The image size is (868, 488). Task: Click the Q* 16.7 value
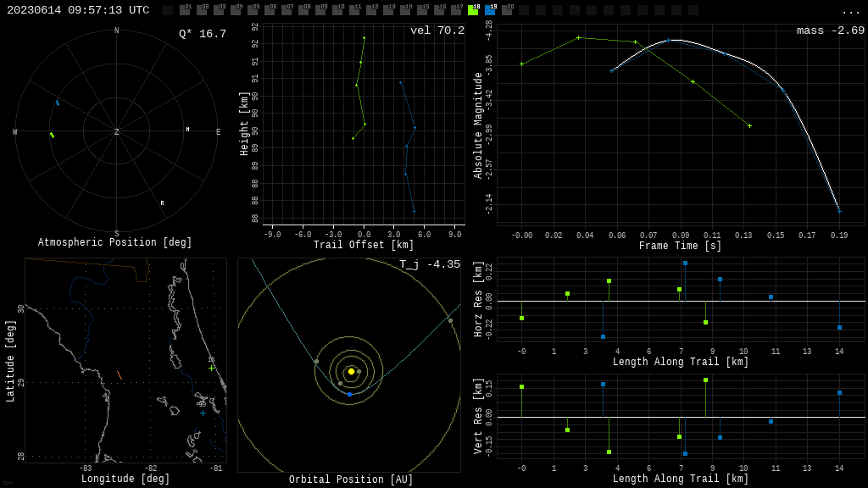[203, 34]
